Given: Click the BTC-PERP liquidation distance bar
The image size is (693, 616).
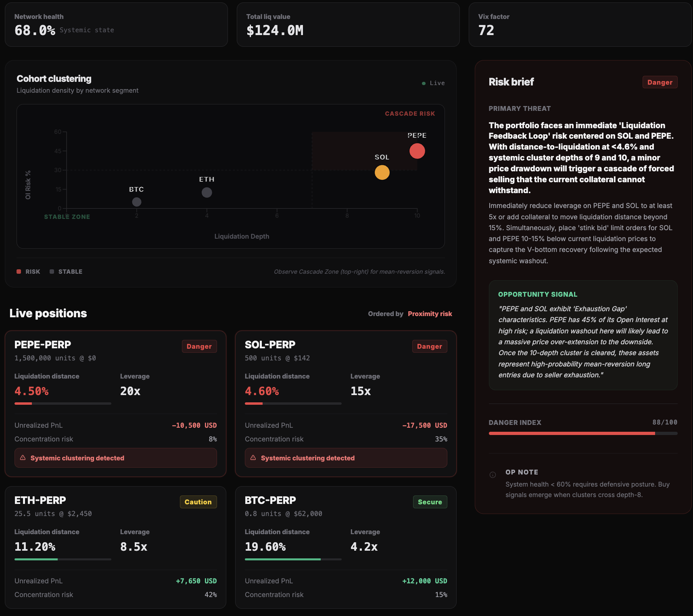Looking at the screenshot, I should 293,559.
